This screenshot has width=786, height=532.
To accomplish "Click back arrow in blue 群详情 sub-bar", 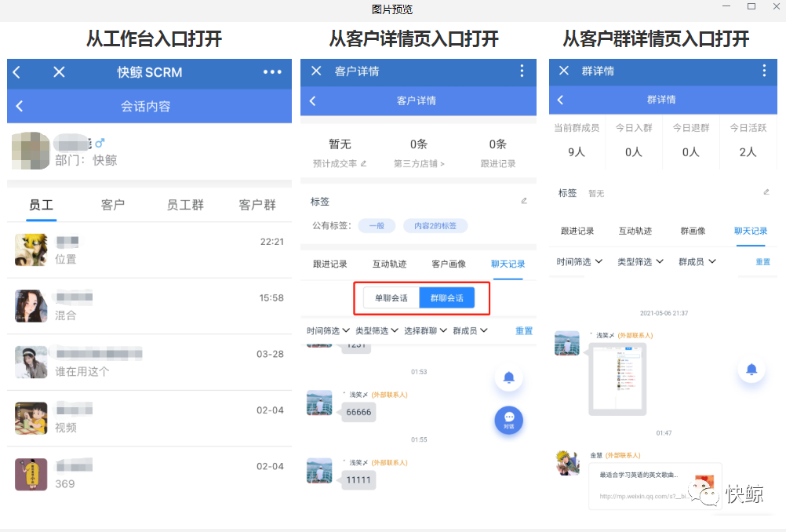I will pos(560,100).
